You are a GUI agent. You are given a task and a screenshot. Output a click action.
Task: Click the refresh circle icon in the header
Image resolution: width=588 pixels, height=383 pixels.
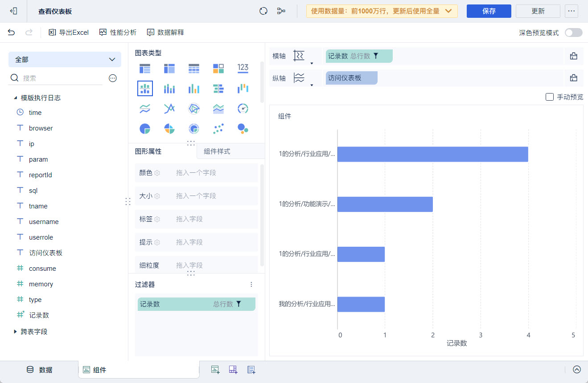tap(263, 11)
